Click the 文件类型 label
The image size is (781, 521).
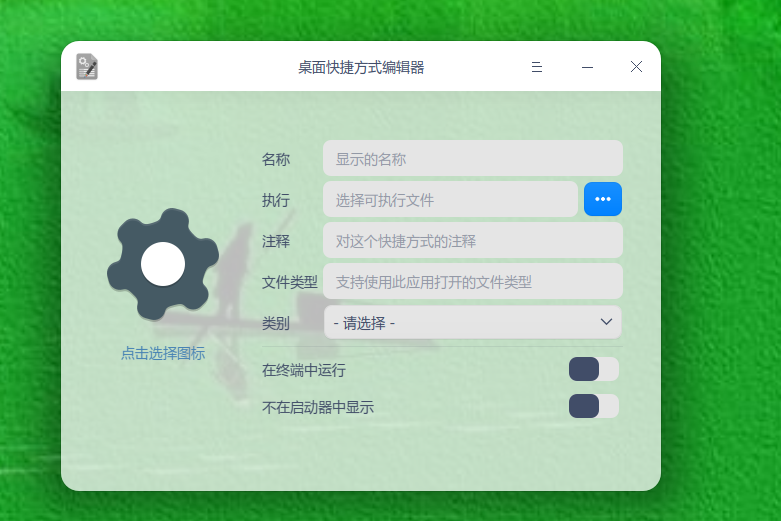pos(290,282)
